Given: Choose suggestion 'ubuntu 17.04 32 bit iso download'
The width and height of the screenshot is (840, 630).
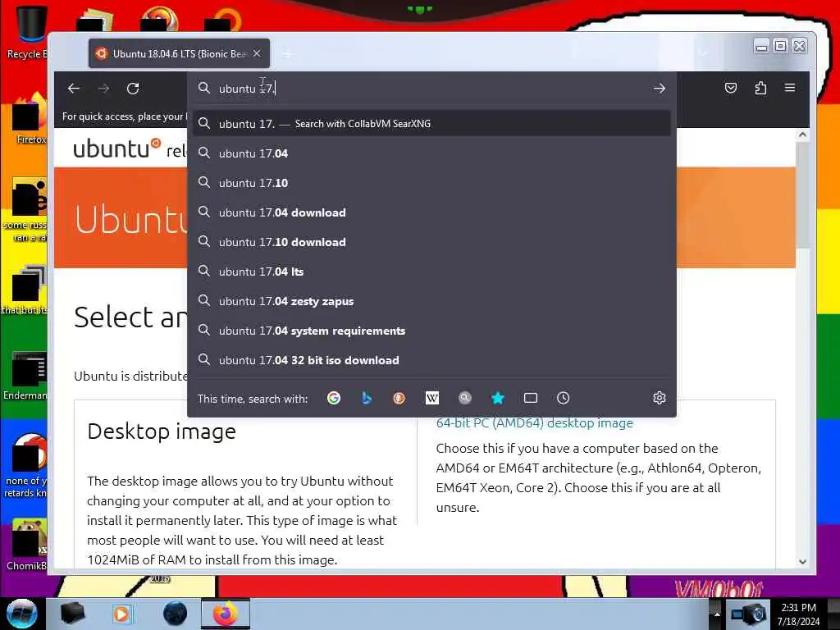Looking at the screenshot, I should (431, 360).
